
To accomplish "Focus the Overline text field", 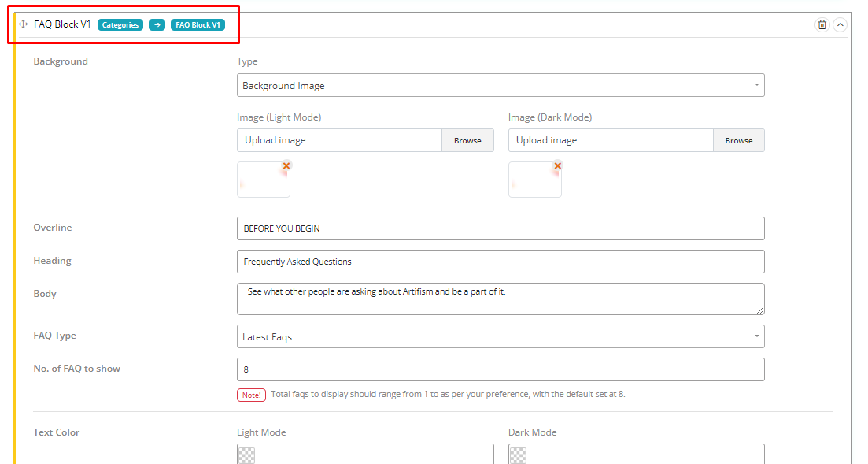I will [x=500, y=228].
